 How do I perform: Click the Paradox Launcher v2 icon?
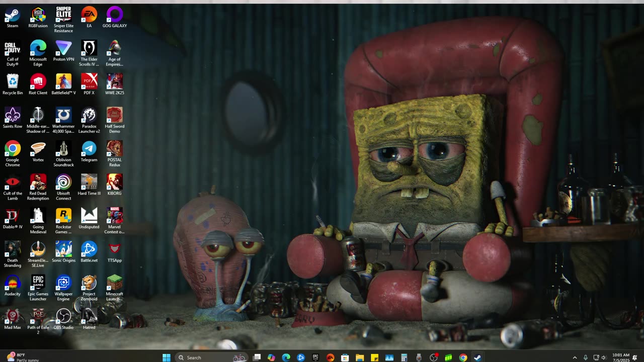click(89, 121)
